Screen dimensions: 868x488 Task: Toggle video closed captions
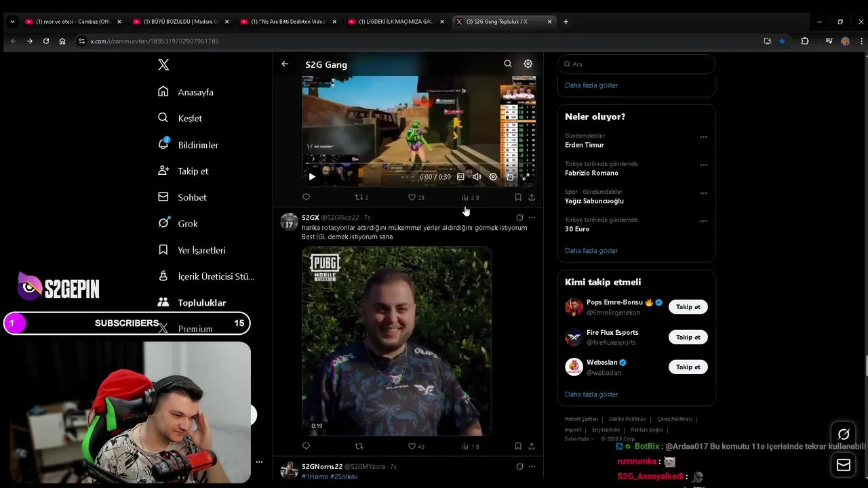click(x=460, y=177)
